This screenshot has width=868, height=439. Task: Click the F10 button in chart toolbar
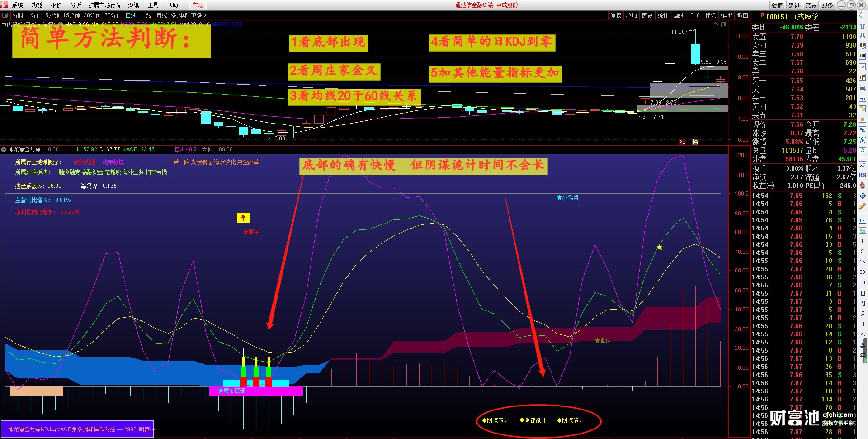[695, 15]
